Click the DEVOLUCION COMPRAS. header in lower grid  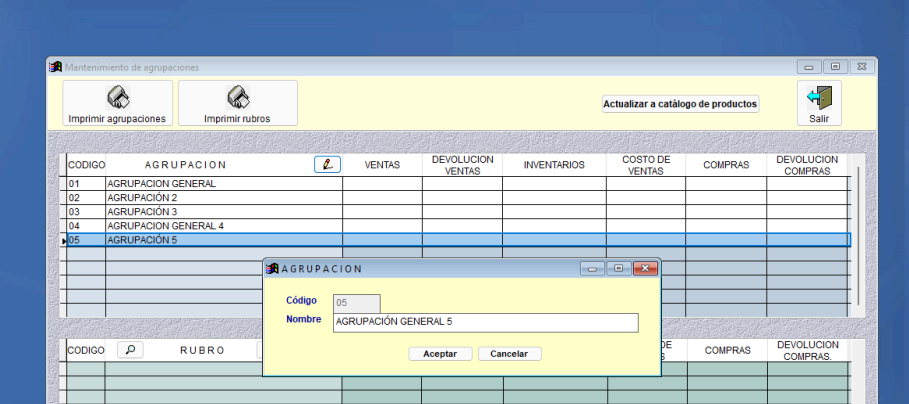808,351
